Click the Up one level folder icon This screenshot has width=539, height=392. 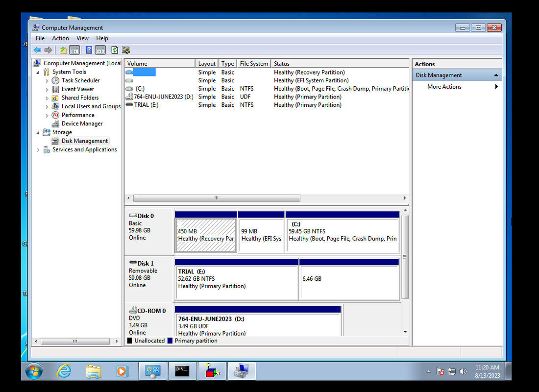click(63, 50)
